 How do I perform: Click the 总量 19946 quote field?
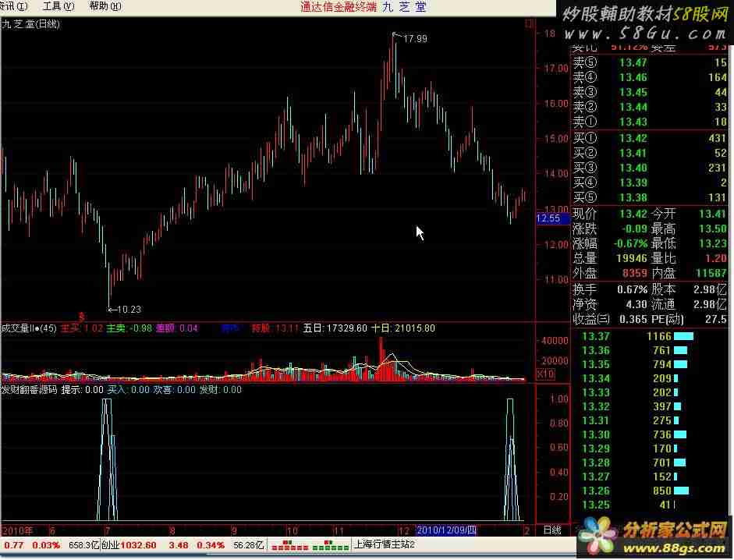click(x=610, y=258)
